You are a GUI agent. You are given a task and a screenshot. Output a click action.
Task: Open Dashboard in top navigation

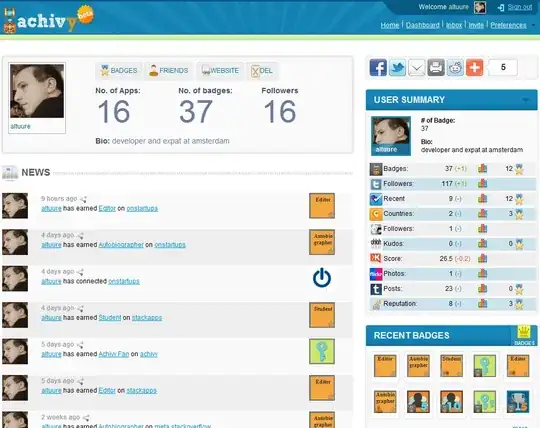click(x=423, y=25)
